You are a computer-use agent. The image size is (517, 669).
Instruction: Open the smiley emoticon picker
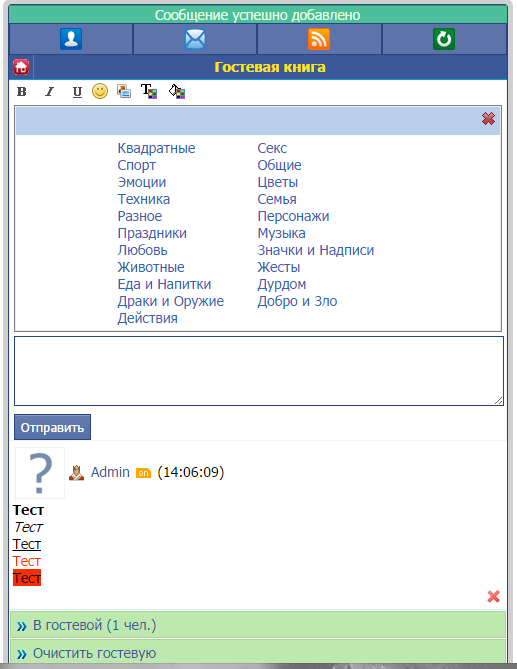pos(100,91)
